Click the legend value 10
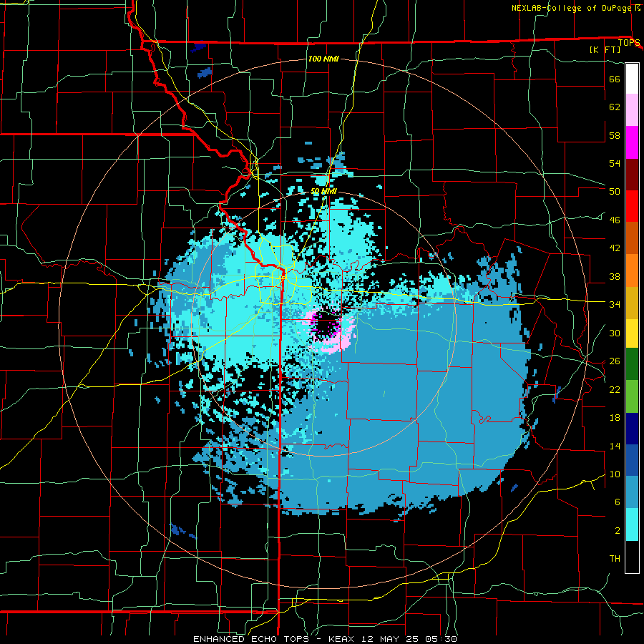This screenshot has width=644, height=644. [x=615, y=474]
